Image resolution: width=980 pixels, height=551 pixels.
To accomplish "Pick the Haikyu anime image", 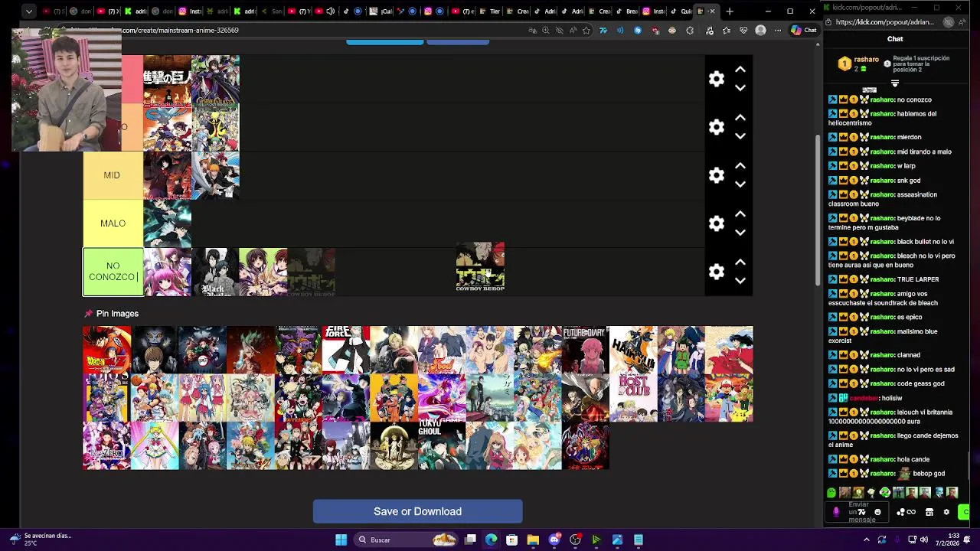I will [633, 350].
